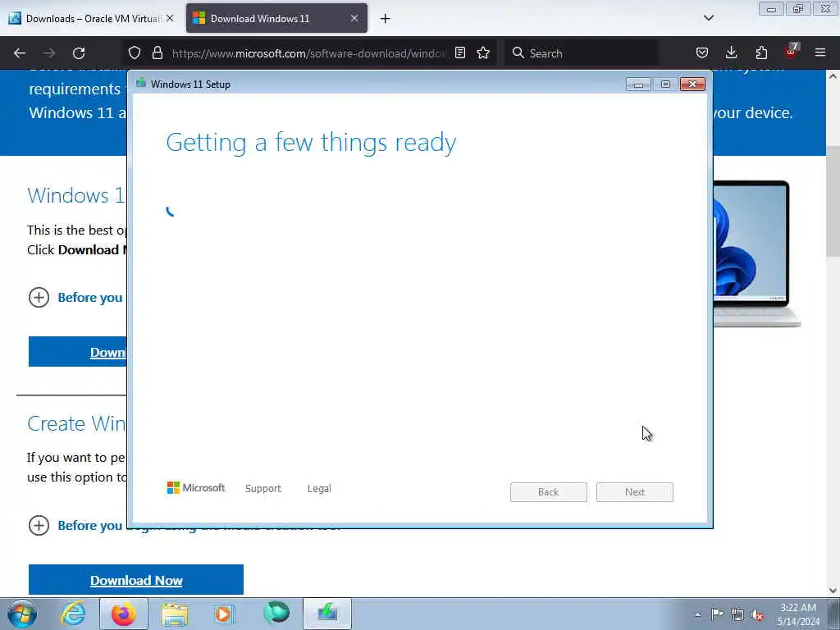
Task: Open the Pocket save icon
Action: (702, 52)
